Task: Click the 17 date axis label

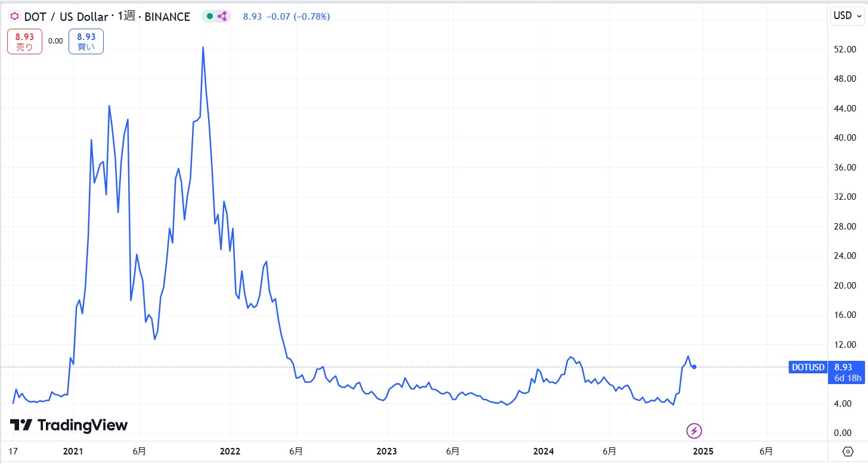Action: pyautogui.click(x=13, y=451)
